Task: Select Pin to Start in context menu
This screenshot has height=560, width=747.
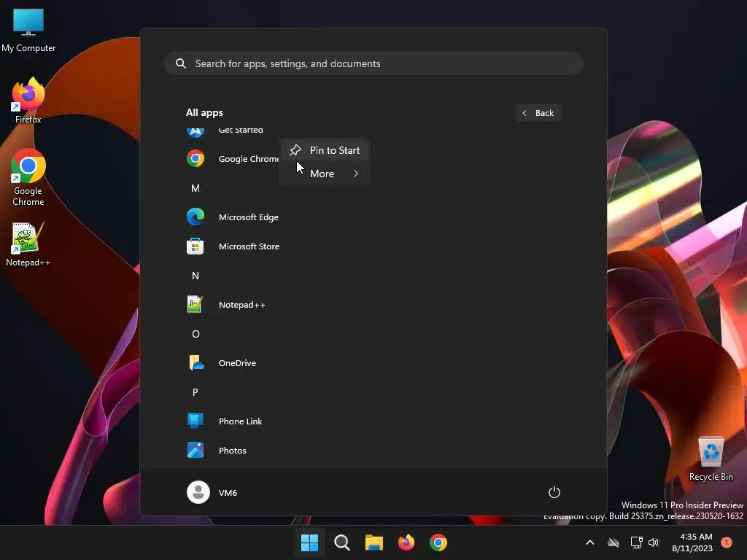Action: [325, 150]
